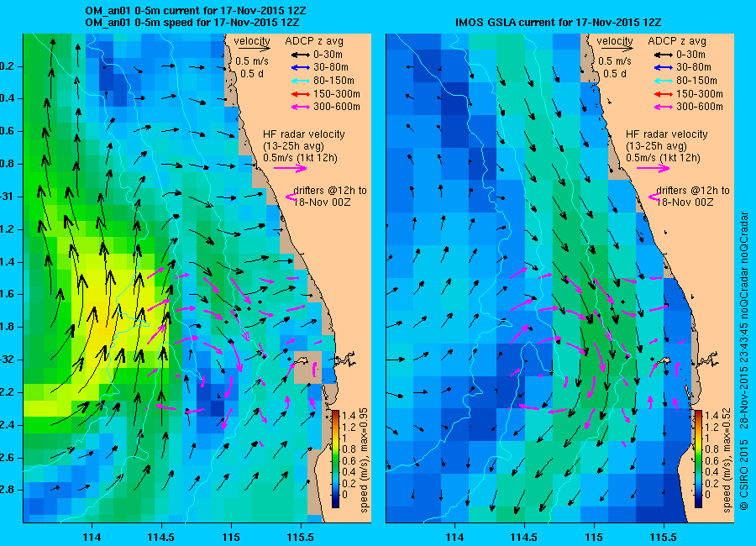Select the 'IMOS GSLA current' title
The image size is (756, 546).
[559, 22]
